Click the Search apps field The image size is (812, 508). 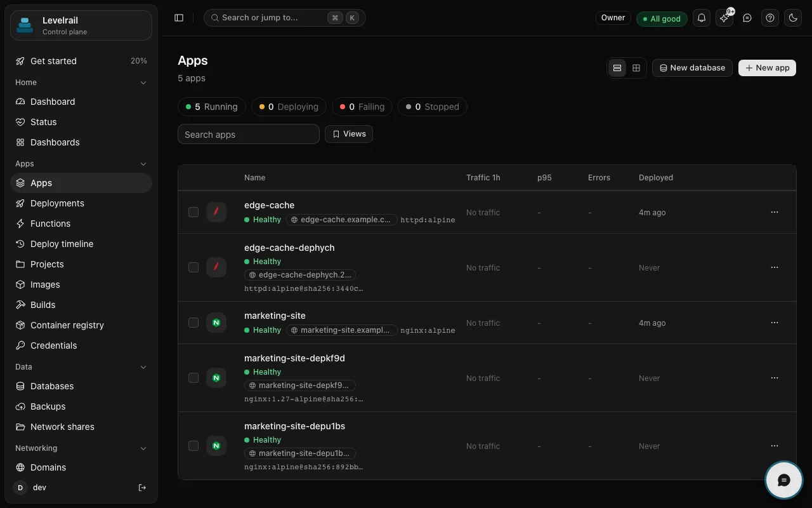coord(249,134)
